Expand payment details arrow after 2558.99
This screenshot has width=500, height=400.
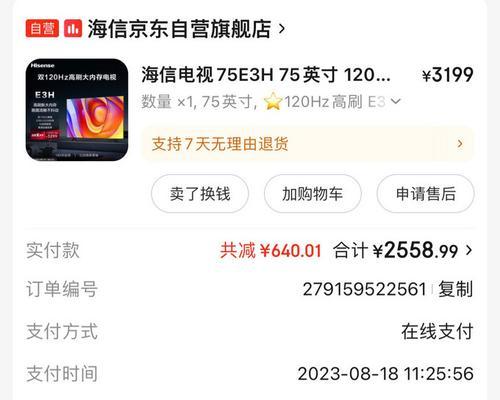[x=469, y=250]
